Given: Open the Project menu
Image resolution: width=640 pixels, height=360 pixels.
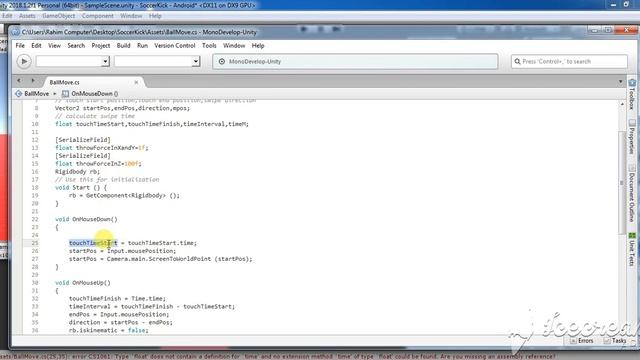Looking at the screenshot, I should click(101, 46).
